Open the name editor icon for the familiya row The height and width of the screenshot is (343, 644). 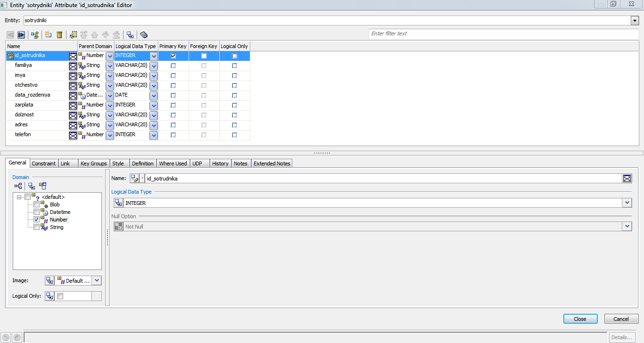[x=73, y=66]
